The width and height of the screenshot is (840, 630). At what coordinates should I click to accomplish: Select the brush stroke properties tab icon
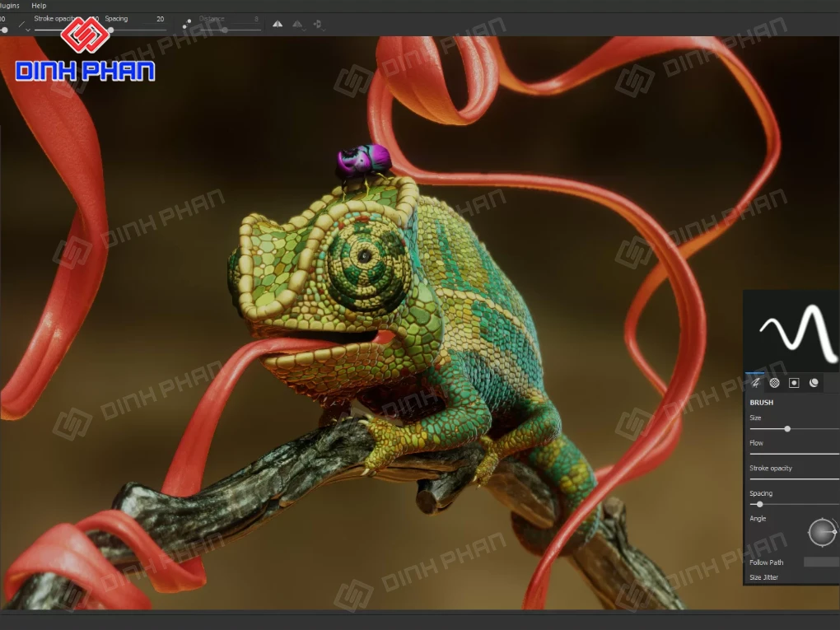click(x=756, y=382)
